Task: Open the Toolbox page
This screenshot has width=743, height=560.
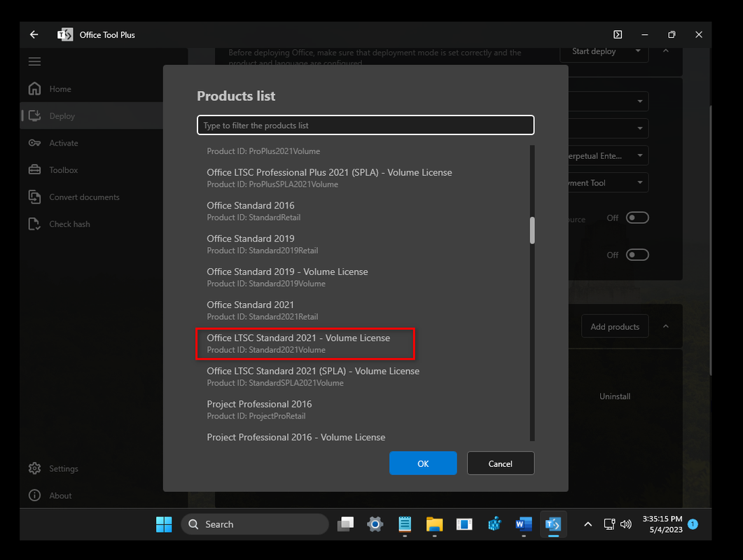Action: click(x=64, y=170)
